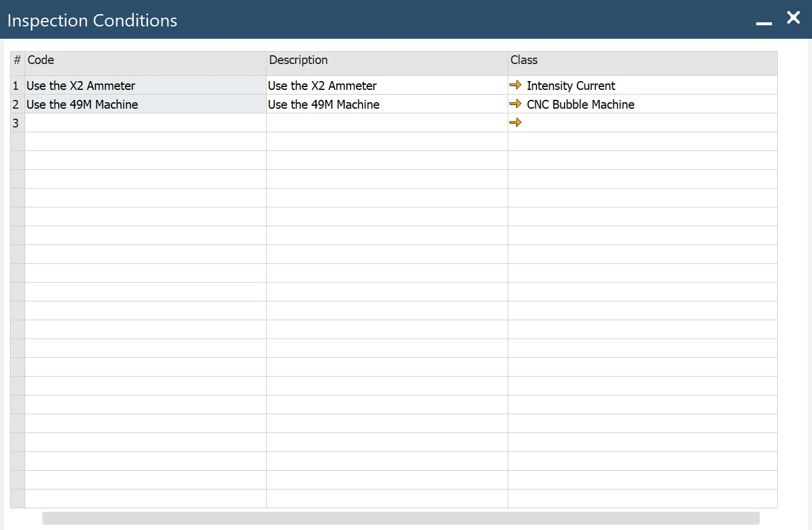
Task: Sort by the Code column header
Action: click(x=145, y=61)
